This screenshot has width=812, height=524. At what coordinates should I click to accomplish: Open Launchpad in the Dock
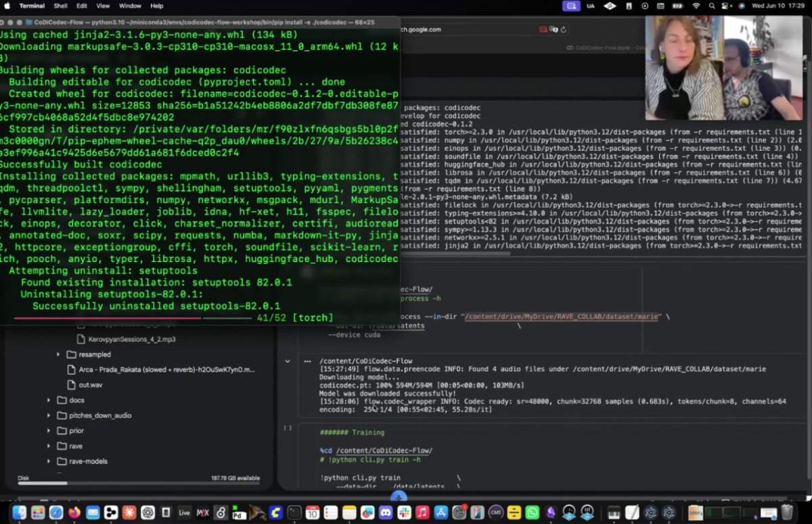coord(38,512)
